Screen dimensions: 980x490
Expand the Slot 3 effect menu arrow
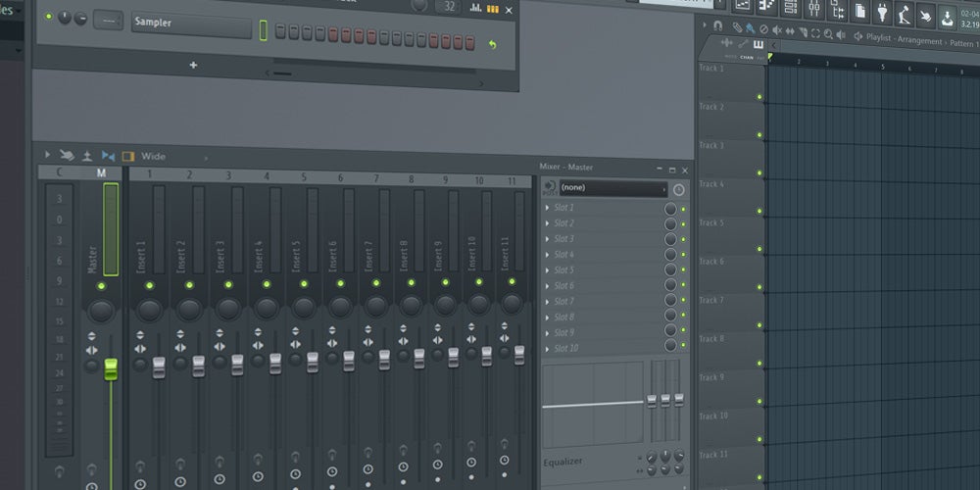(548, 239)
